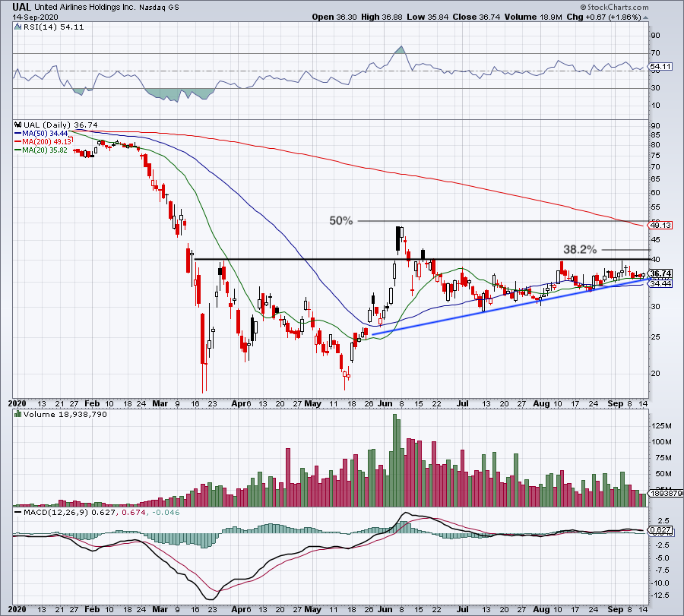Select the High 36.88 value
Image resolution: width=684 pixels, height=616 pixels.
coord(382,17)
